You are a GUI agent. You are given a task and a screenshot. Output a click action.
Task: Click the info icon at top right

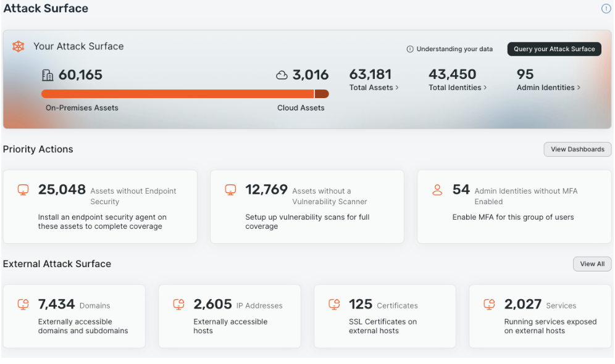(606, 9)
